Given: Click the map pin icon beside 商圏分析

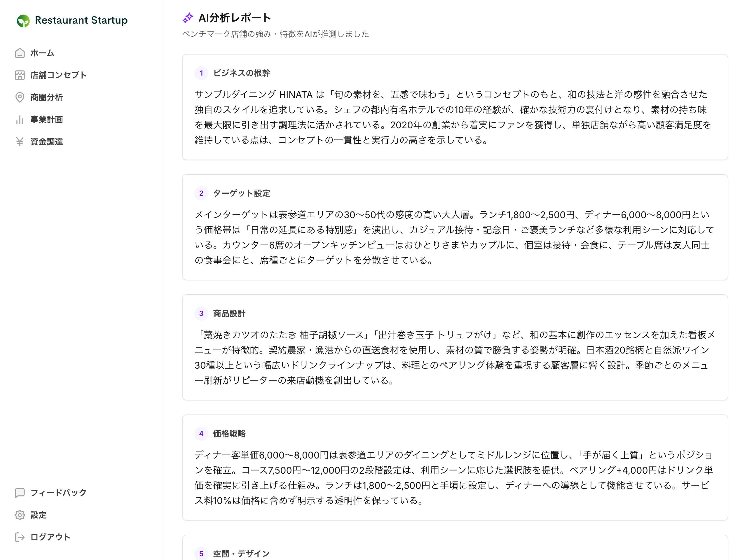Looking at the screenshot, I should coord(20,97).
